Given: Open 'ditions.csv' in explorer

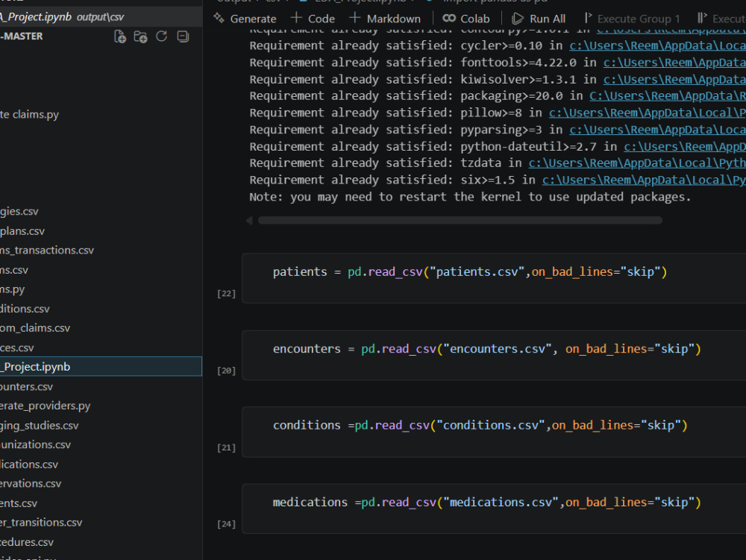Looking at the screenshot, I should (25, 309).
